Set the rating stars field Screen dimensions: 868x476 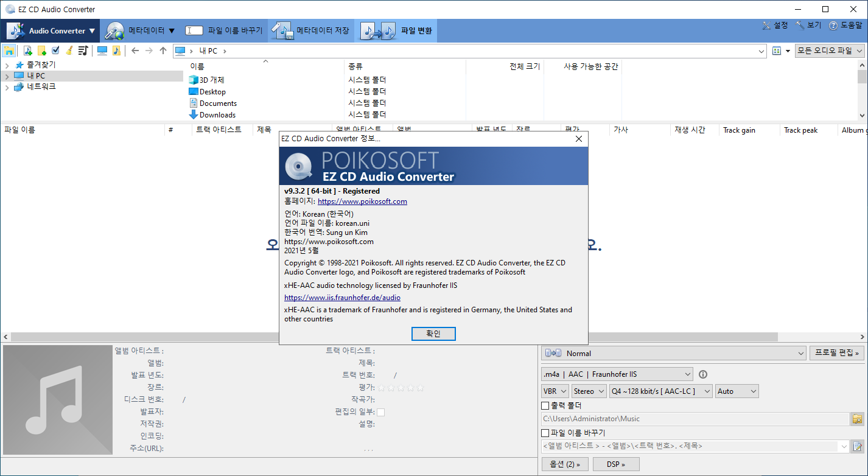(x=401, y=387)
